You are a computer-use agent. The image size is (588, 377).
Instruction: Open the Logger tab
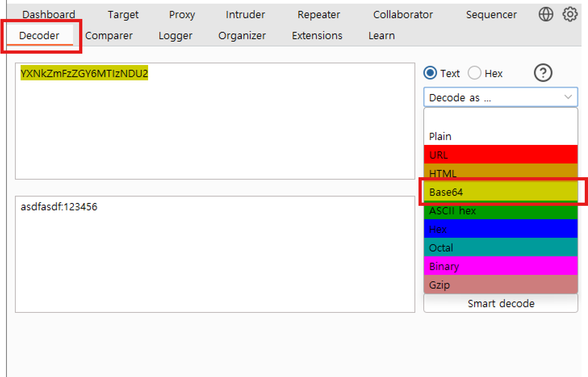(176, 36)
